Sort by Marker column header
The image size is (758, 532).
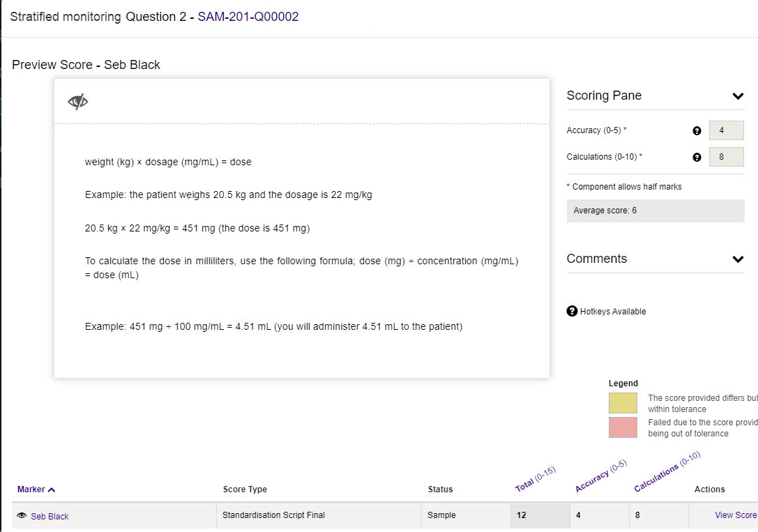36,489
